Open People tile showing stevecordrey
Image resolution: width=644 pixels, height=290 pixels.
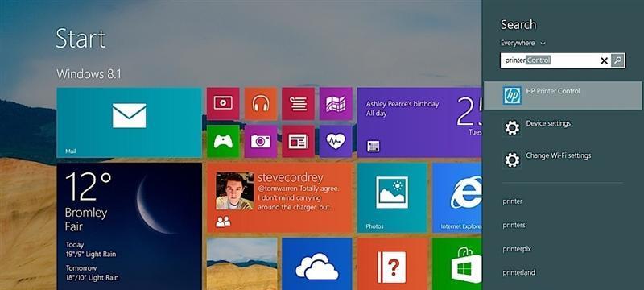280,198
